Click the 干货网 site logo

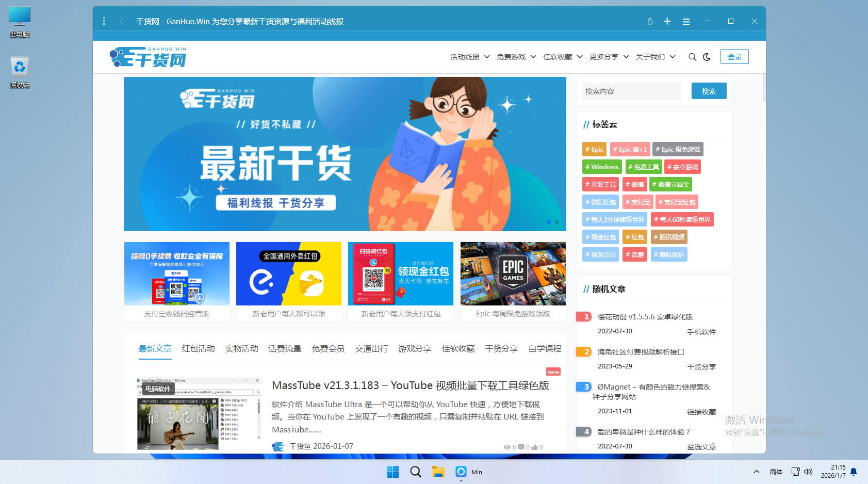149,57
